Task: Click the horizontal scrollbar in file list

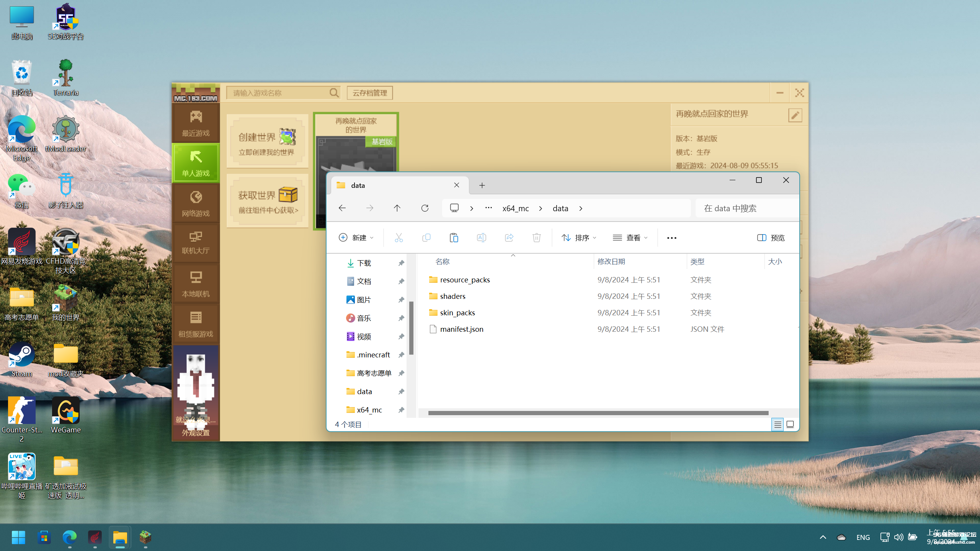Action: (x=598, y=413)
